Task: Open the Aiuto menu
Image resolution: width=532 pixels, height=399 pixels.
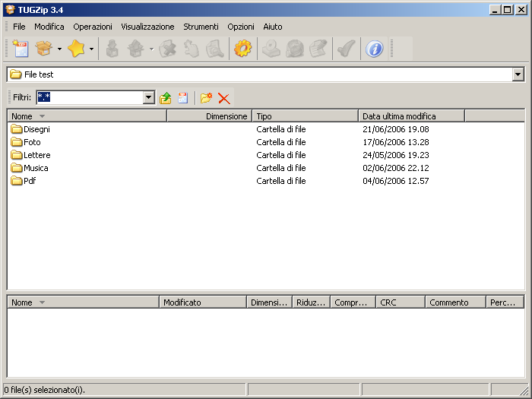Action: pyautogui.click(x=273, y=27)
